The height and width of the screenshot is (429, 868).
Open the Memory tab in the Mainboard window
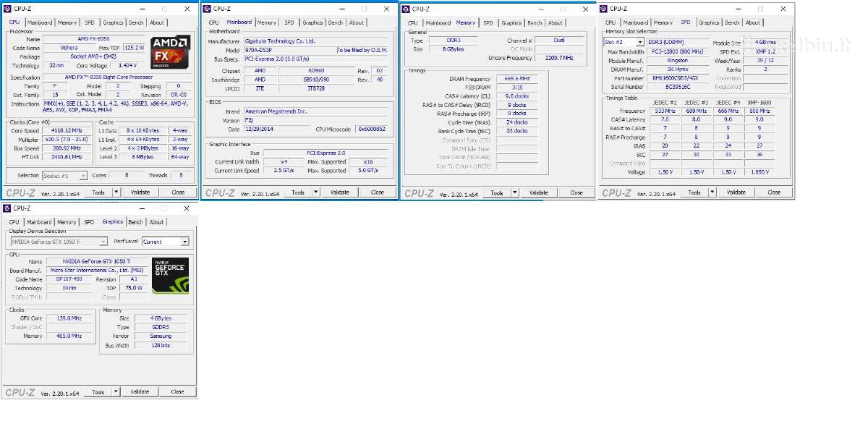click(x=266, y=22)
